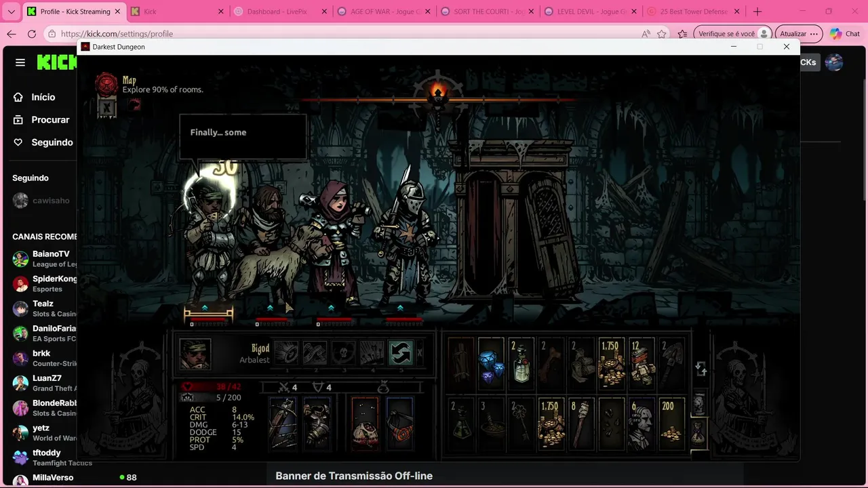Open SpiderKong recommended channel
The height and width of the screenshot is (488, 868).
click(x=45, y=284)
